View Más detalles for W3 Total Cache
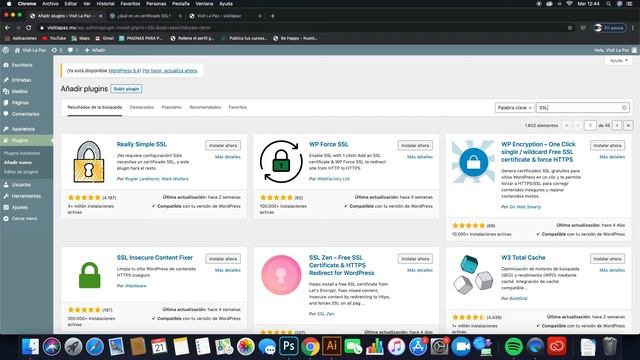 [x=612, y=270]
